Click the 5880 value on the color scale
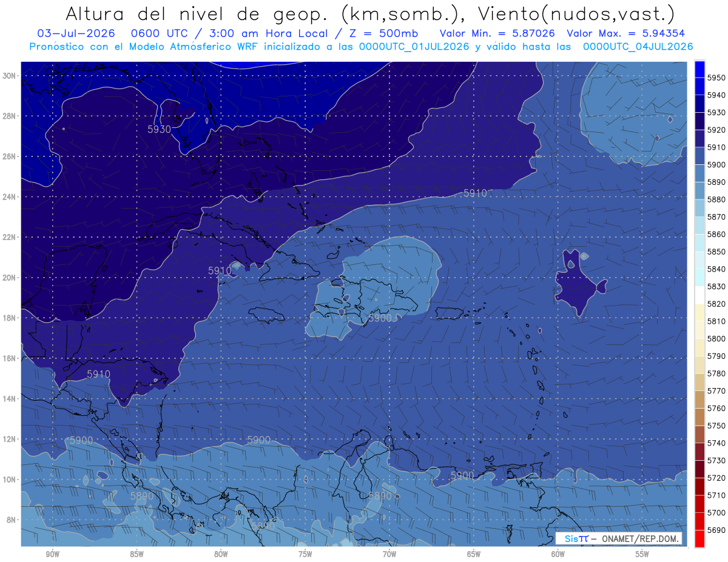The width and height of the screenshot is (728, 562). 716,199
